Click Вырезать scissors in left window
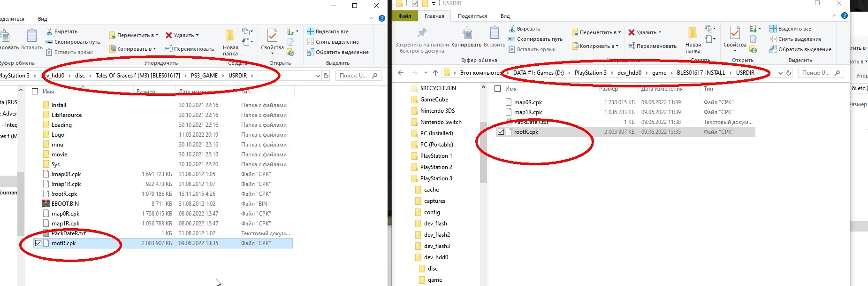 click(49, 31)
